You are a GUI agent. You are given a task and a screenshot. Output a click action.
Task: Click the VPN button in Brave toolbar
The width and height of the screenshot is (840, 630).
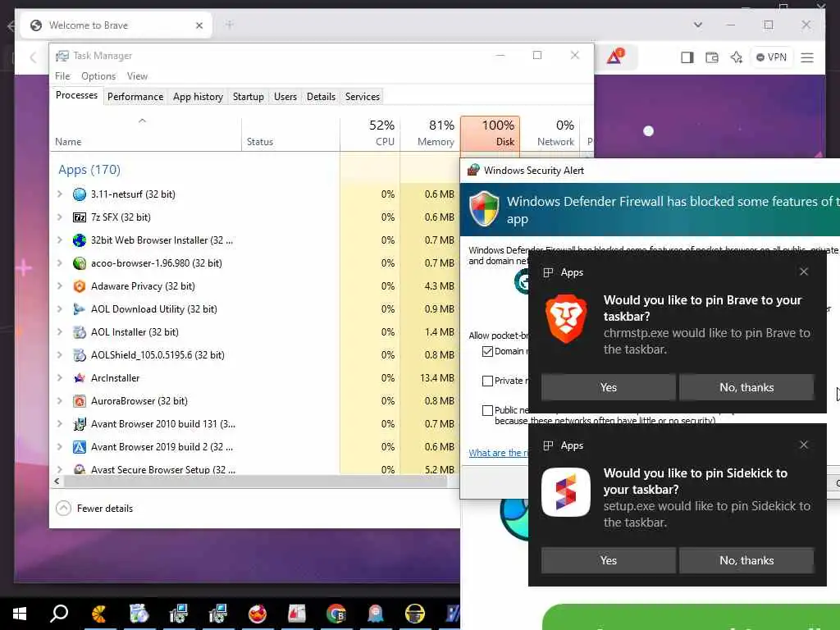tap(771, 57)
